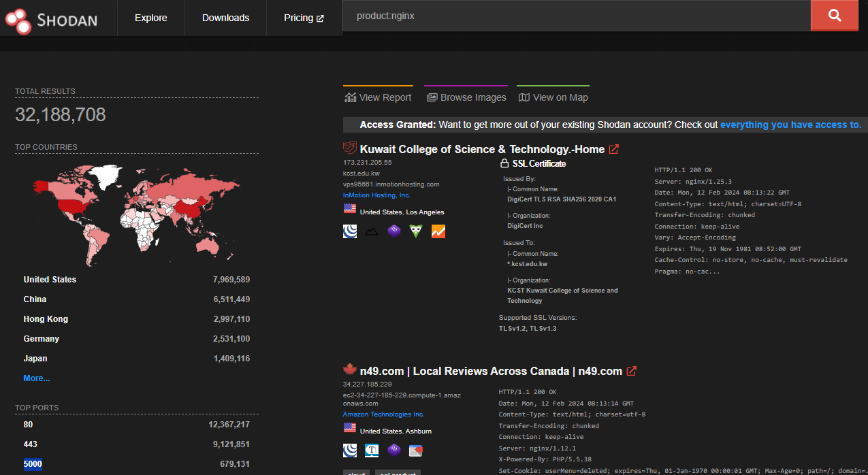Screen dimensions: 868x475
Task: Click the Kuwait College site favicon
Action: (x=349, y=148)
